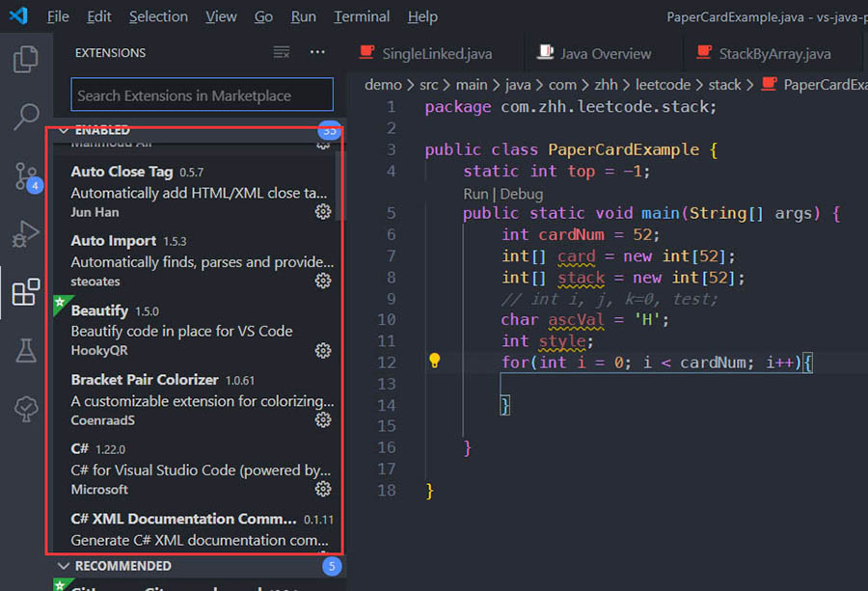The image size is (868, 591).
Task: Click PaperCardExample class name on line 3
Action: point(624,149)
